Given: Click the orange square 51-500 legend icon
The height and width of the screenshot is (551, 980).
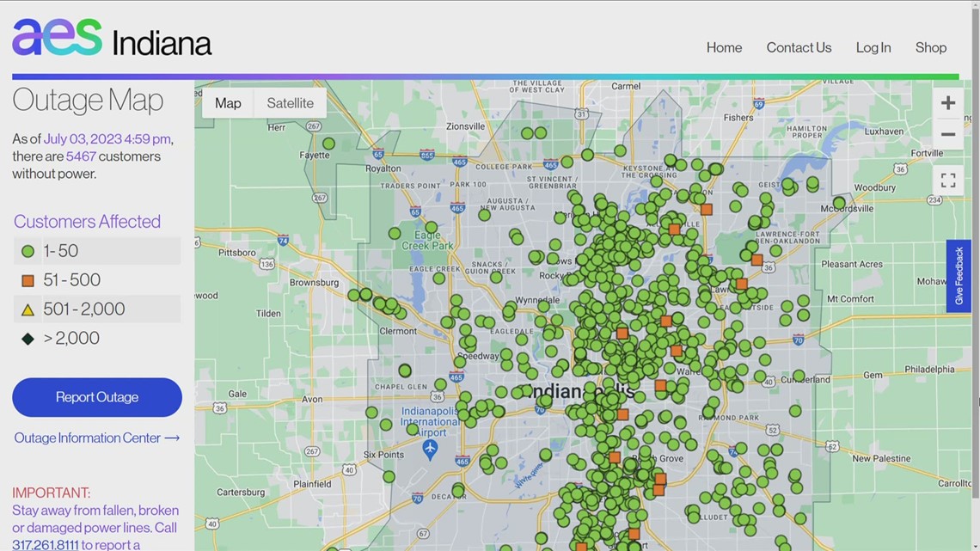Looking at the screenshot, I should coord(27,279).
